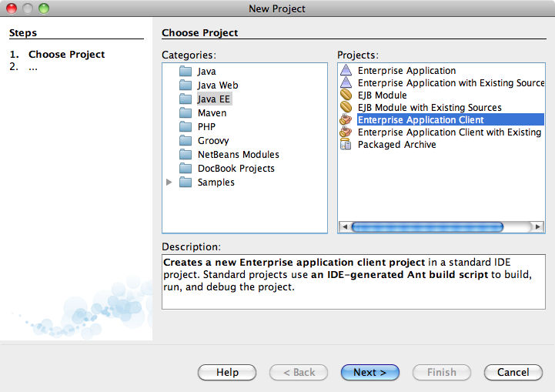Click the DocBook Projects folder icon
This screenshot has width=555, height=392.
186,168
